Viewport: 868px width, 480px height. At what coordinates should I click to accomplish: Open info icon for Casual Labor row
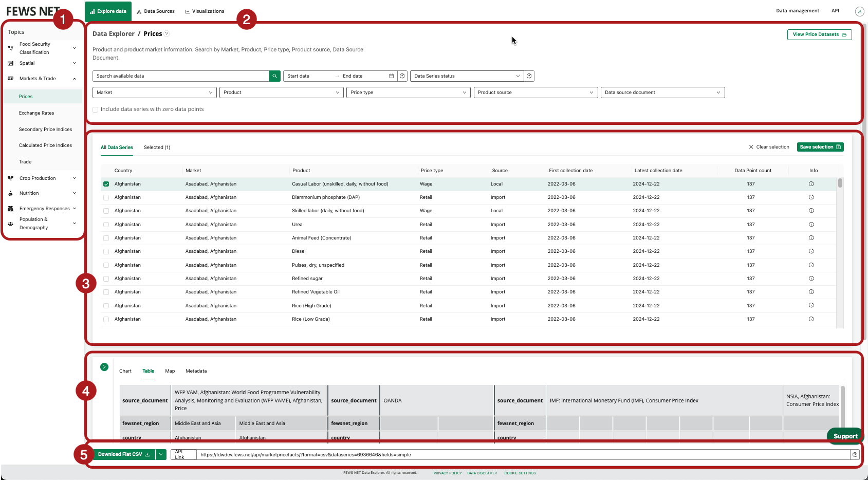811,184
